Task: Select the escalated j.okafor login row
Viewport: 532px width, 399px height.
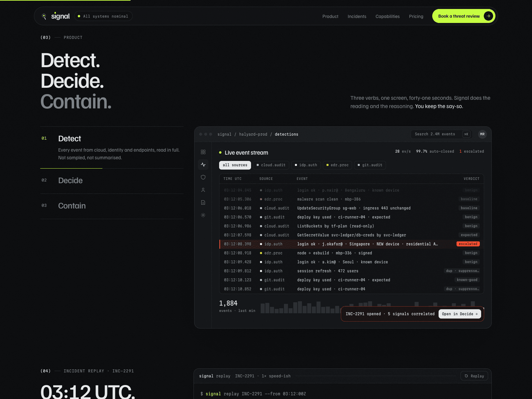Action: pos(351,244)
